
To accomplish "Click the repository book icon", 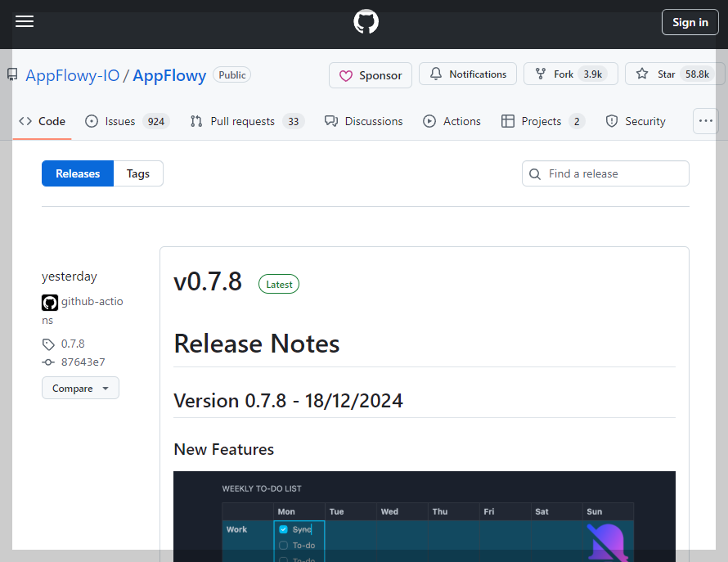I will click(x=12, y=74).
